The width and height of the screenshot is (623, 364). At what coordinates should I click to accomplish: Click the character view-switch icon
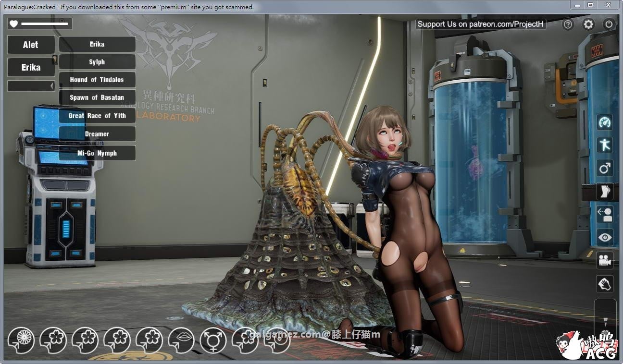[605, 214]
